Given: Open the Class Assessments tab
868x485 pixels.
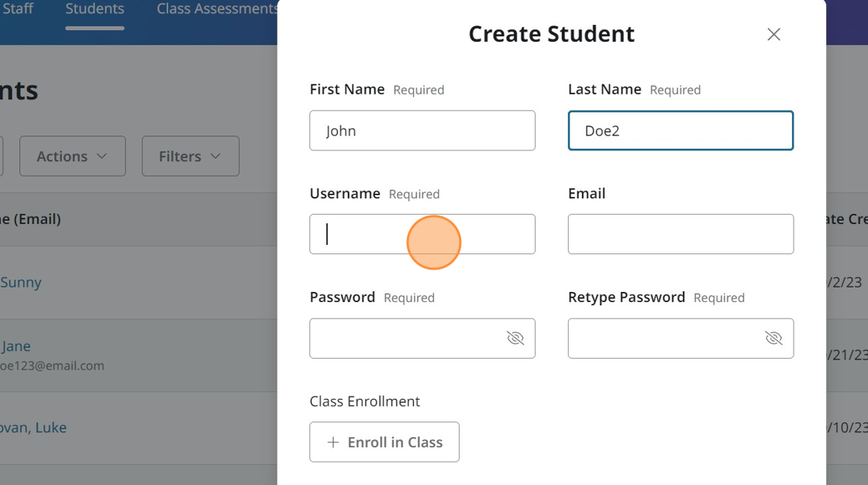Looking at the screenshot, I should click(217, 10).
